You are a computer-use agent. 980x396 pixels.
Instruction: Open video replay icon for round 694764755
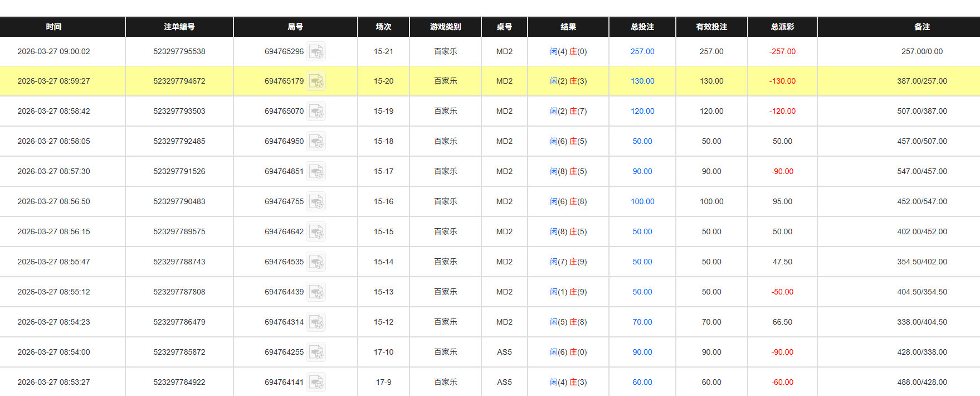tap(316, 201)
